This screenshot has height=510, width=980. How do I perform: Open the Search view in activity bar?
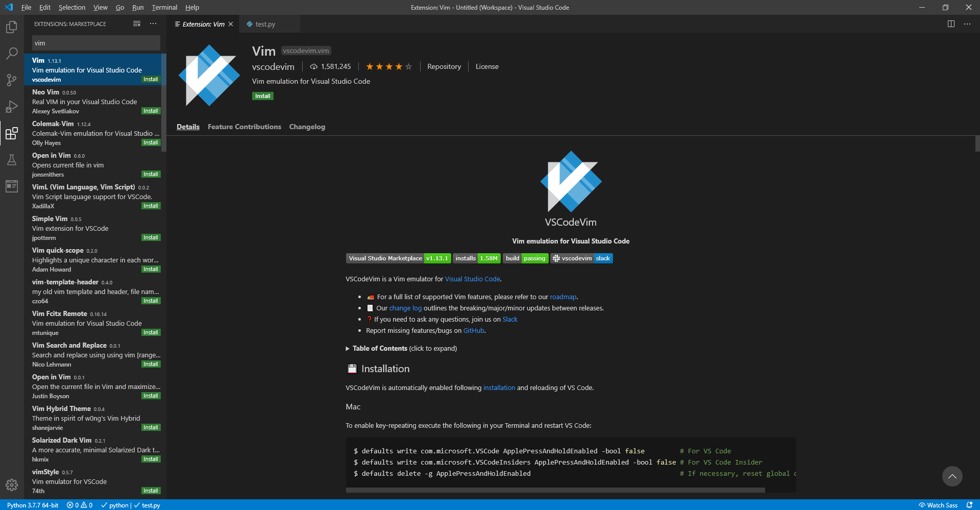point(12,54)
